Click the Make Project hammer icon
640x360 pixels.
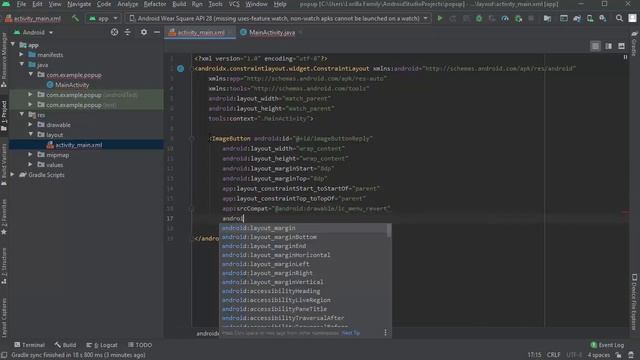(75, 18)
